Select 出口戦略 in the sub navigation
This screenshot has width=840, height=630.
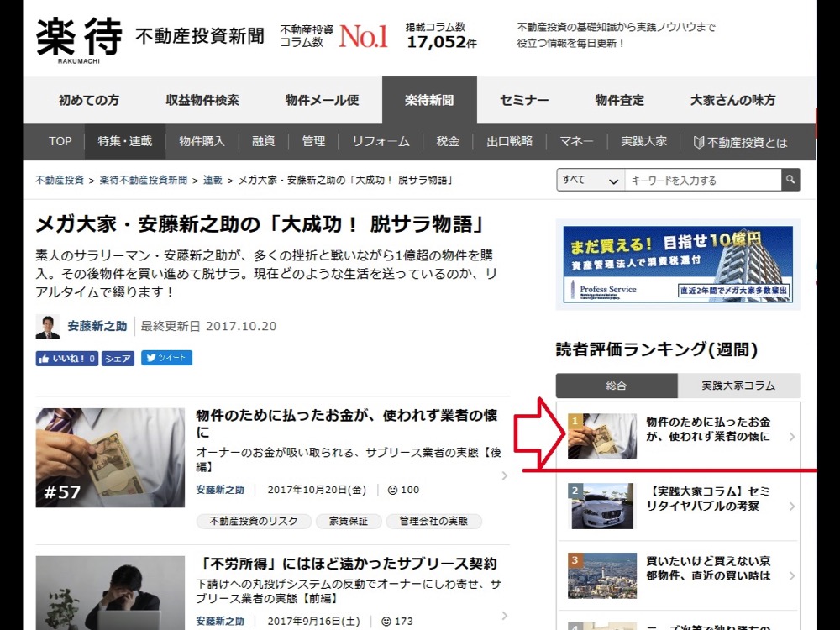[510, 141]
